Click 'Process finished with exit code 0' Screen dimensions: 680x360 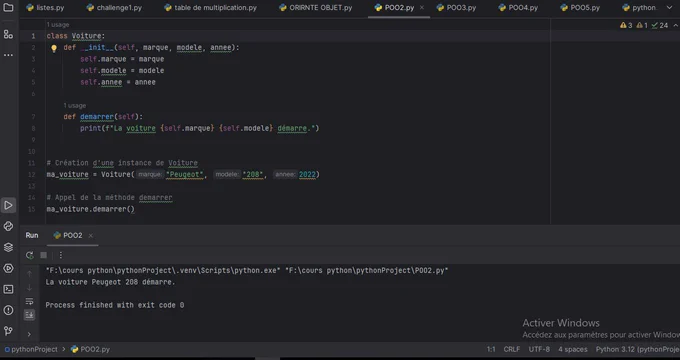[x=115, y=305]
